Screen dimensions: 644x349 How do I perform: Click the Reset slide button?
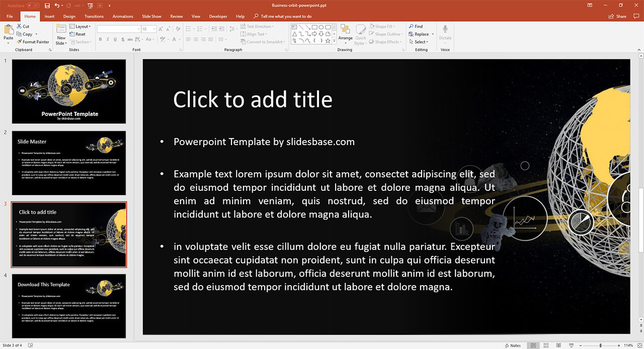coord(80,34)
